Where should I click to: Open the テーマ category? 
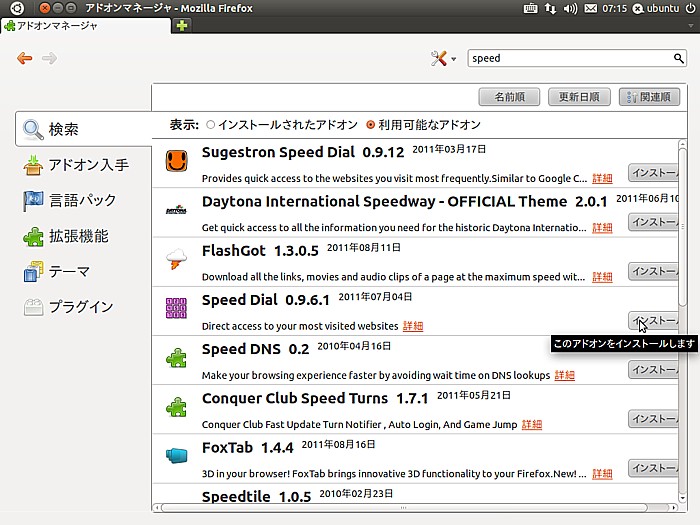pos(57,271)
